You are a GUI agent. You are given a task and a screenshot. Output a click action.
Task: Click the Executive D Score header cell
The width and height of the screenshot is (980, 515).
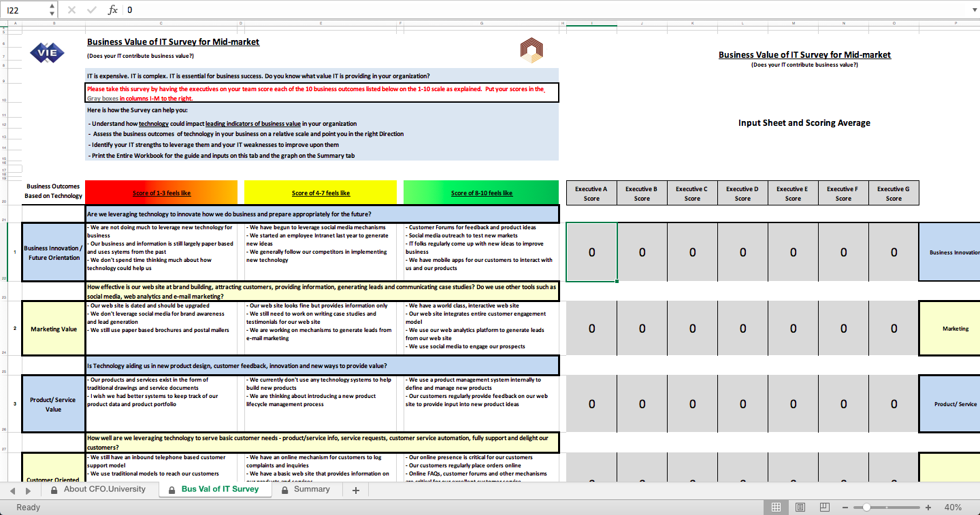742,193
